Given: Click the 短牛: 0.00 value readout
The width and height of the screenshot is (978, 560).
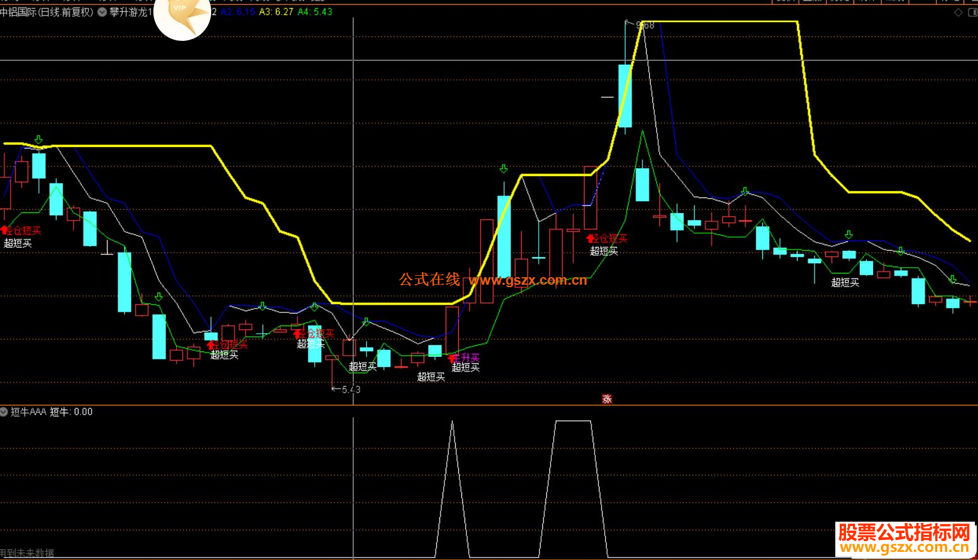Looking at the screenshot, I should pyautogui.click(x=71, y=412).
